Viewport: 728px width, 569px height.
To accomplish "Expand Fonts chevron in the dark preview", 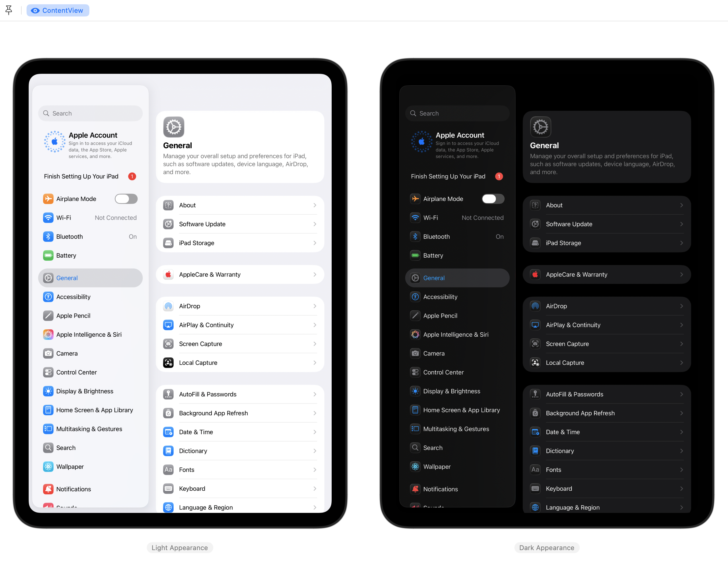I will coord(682,470).
